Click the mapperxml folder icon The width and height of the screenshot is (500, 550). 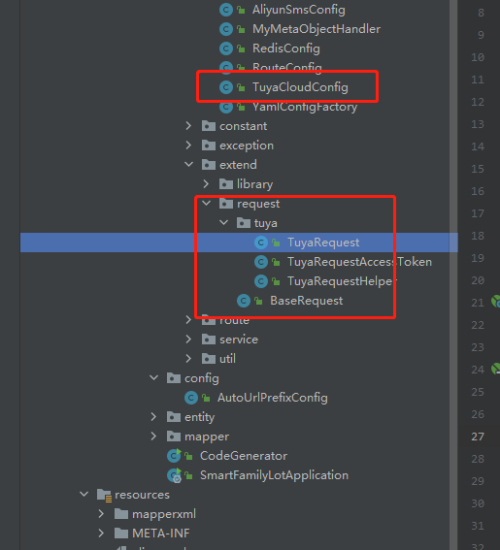121,514
